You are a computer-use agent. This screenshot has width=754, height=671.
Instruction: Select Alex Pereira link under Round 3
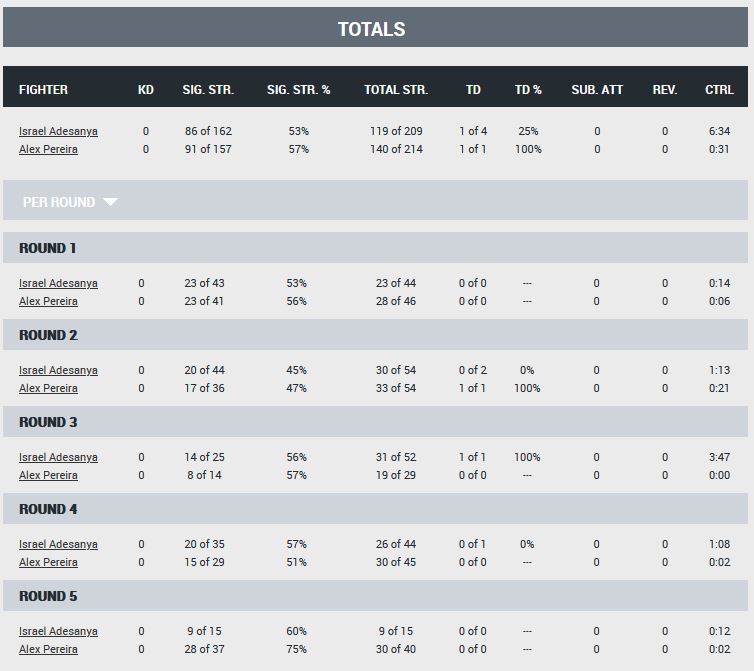[x=48, y=475]
